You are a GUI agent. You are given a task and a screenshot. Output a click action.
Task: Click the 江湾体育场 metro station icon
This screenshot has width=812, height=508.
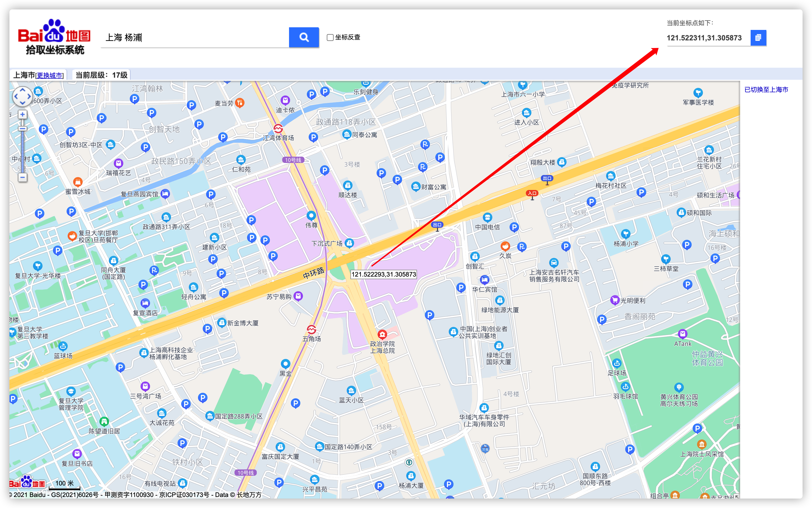click(x=278, y=129)
